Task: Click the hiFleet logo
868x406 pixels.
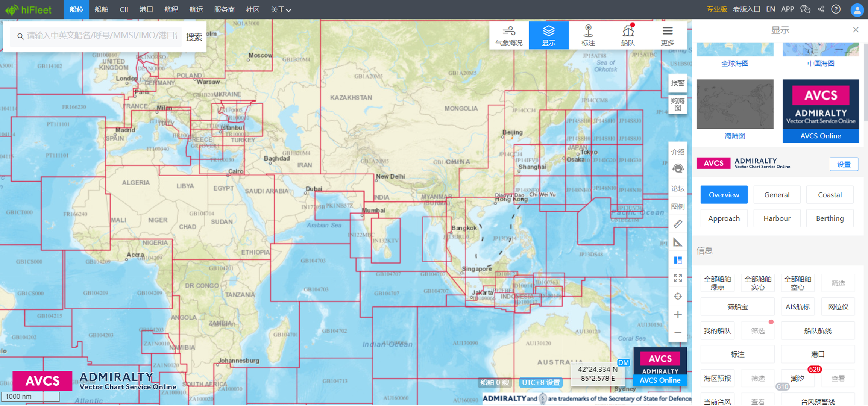Action: pyautogui.click(x=28, y=9)
